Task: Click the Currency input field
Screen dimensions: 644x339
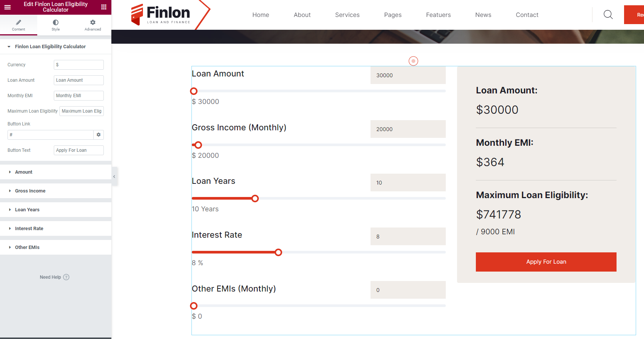Action: [79, 65]
